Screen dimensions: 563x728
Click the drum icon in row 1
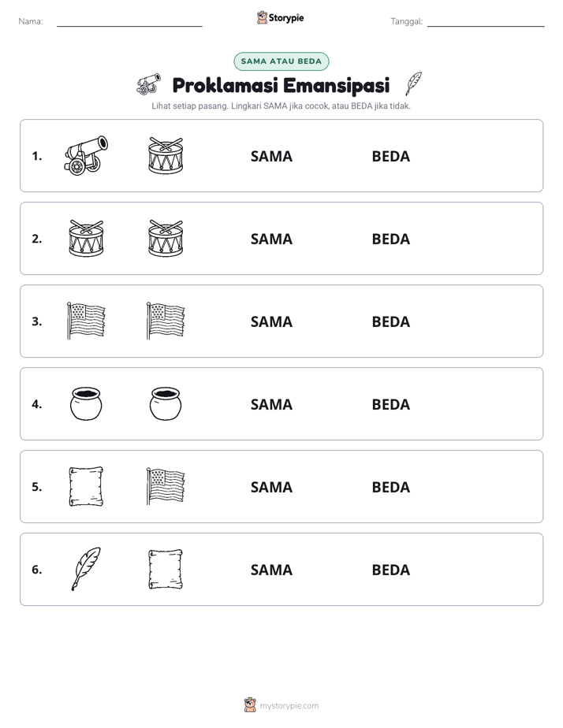(166, 155)
